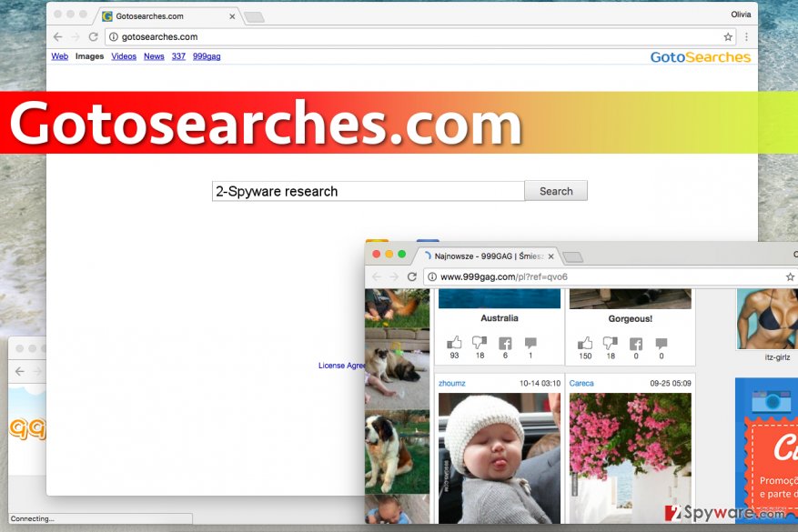The height and width of the screenshot is (532, 798).
Task: Share the Gorgeous! post on Facebook
Action: tap(636, 344)
